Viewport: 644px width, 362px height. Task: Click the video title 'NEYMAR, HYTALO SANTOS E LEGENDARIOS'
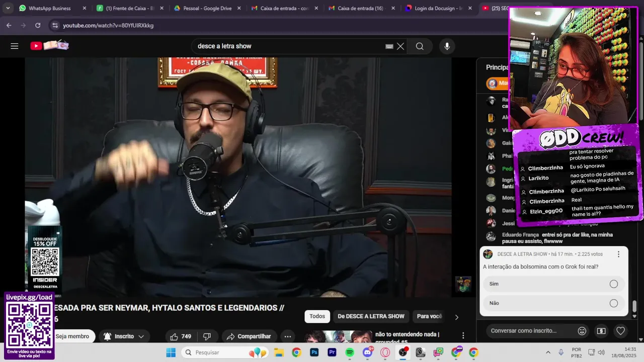click(169, 308)
